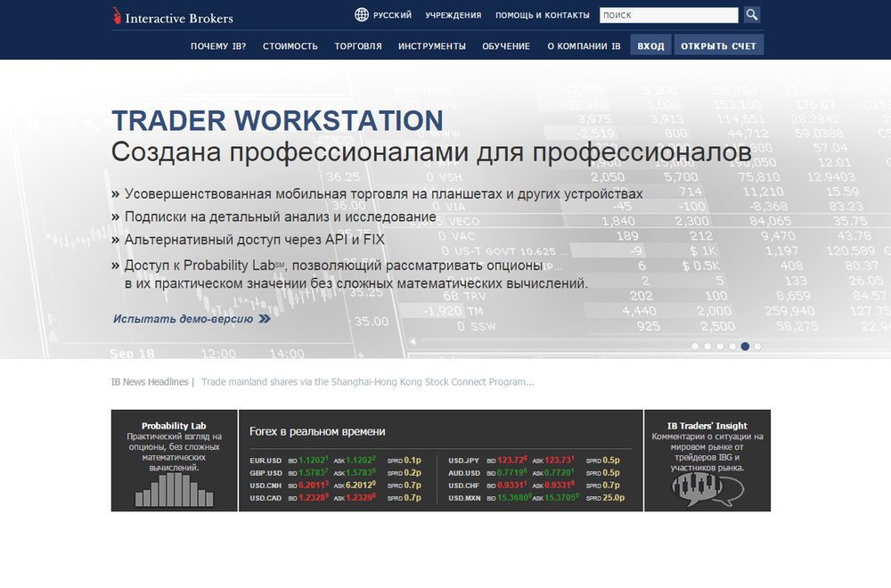Click the ВХОД login button
The height and width of the screenshot is (588, 891).
click(650, 45)
